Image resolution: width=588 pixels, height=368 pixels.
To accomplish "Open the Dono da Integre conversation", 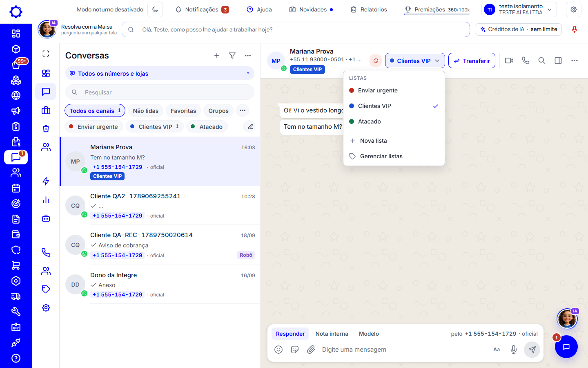I will pyautogui.click(x=160, y=285).
